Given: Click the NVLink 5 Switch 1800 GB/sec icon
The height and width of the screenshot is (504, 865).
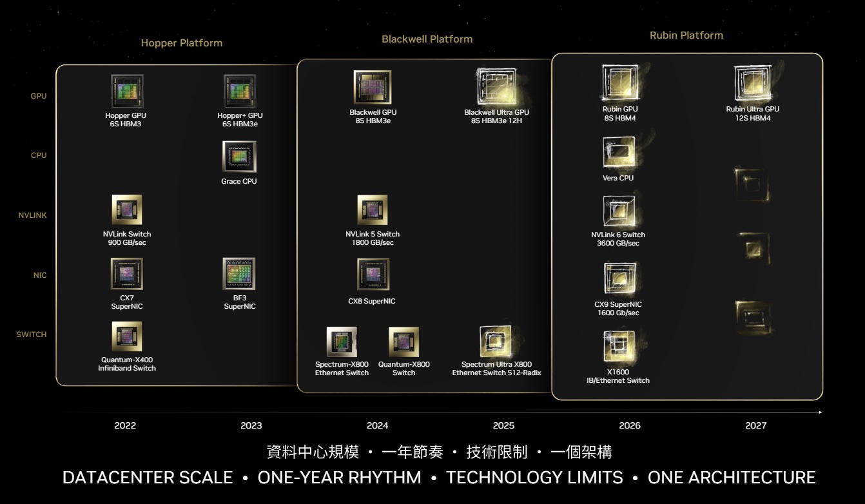Looking at the screenshot, I should (x=372, y=208).
